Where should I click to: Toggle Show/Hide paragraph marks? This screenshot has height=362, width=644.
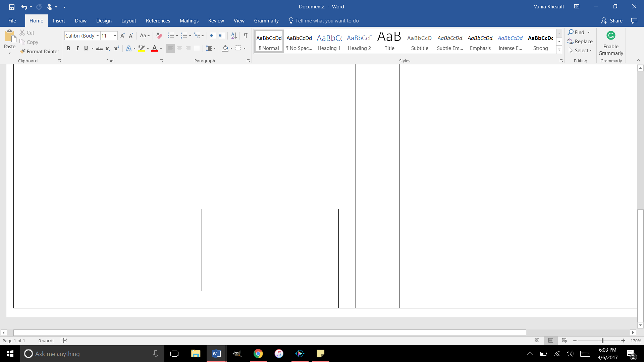point(246,36)
